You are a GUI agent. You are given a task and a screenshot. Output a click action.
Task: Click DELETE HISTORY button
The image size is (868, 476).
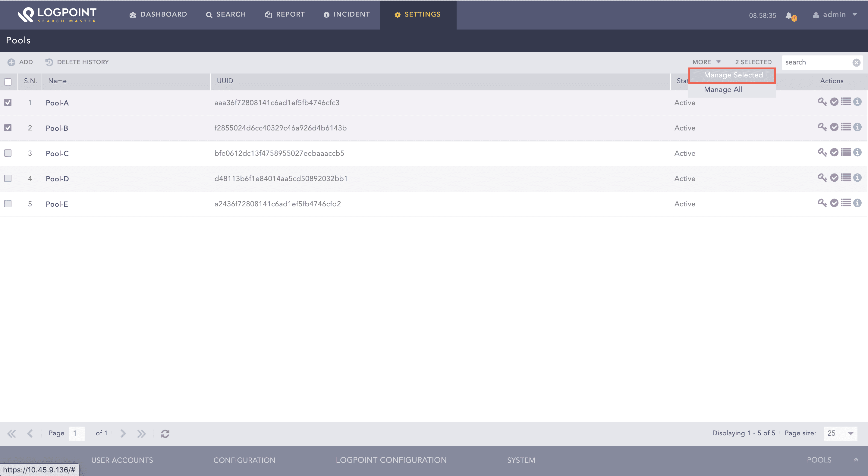click(x=77, y=62)
